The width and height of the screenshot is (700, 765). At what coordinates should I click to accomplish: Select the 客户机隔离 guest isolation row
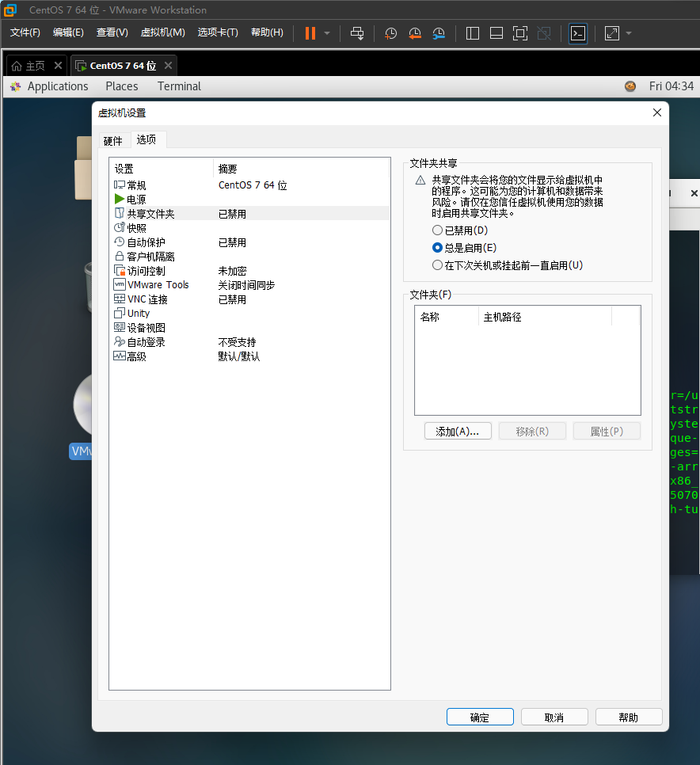click(x=249, y=257)
